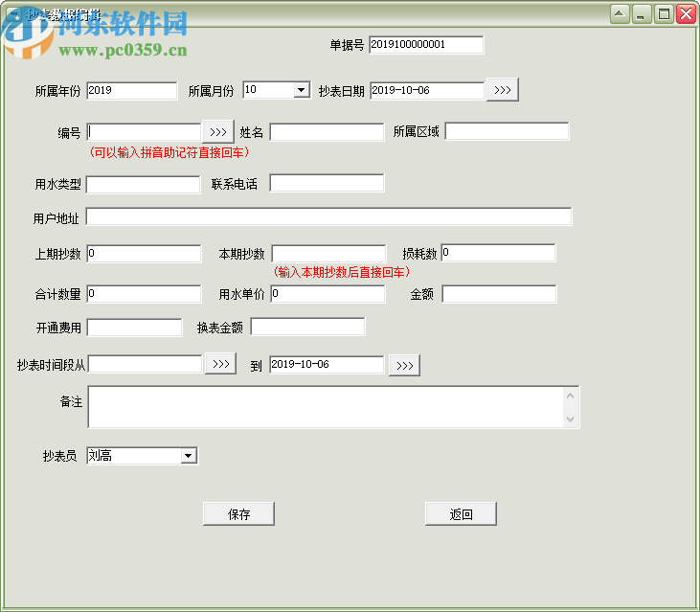Focus the 联系电话 input field

[327, 183]
